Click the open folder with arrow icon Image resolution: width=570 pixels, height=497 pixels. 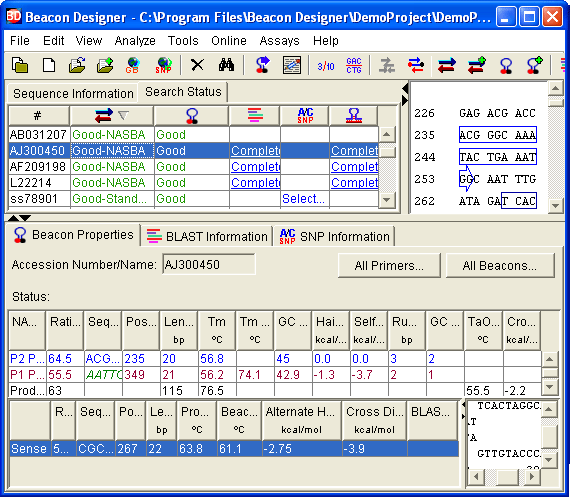[x=77, y=66]
